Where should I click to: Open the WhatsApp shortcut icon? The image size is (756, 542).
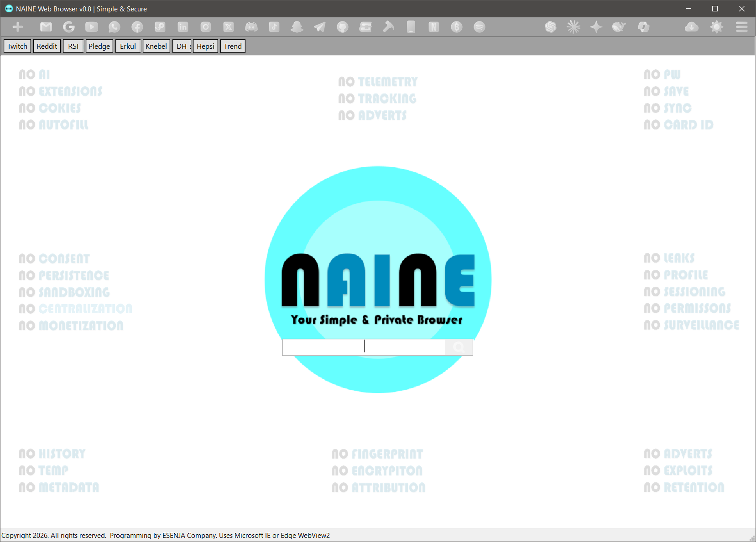click(115, 27)
